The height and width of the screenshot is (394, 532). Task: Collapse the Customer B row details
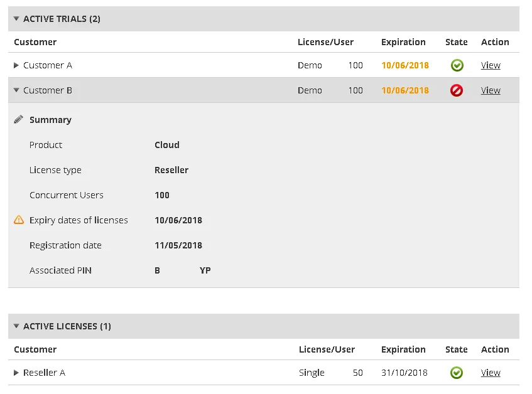(16, 90)
